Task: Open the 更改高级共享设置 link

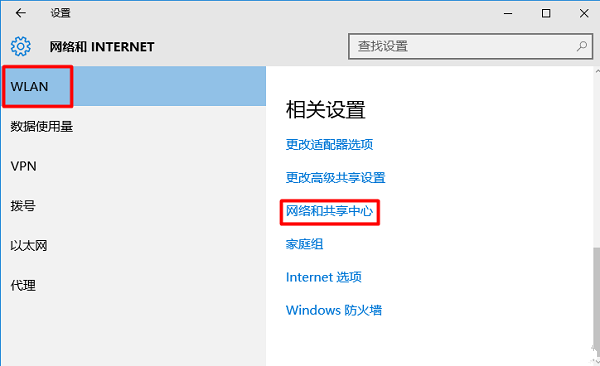Action: click(336, 178)
